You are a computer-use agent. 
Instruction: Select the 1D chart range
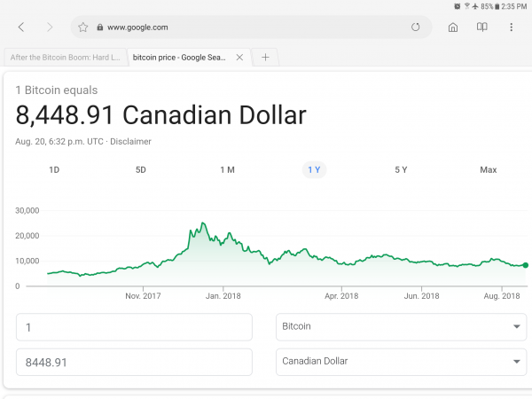tap(54, 169)
